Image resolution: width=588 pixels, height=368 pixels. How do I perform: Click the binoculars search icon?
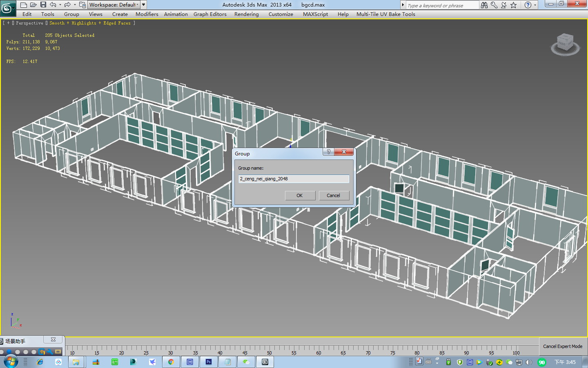(x=484, y=5)
